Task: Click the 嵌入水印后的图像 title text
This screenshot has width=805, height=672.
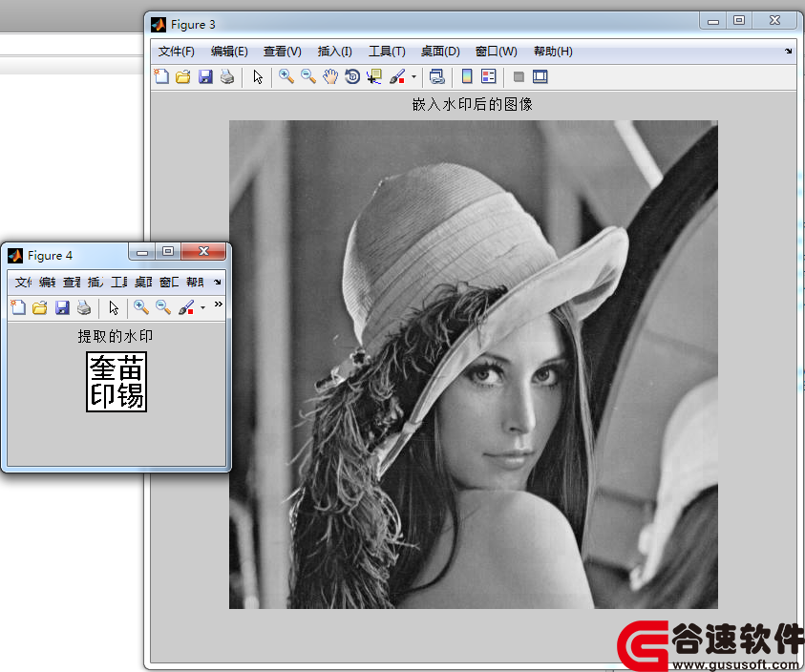Action: [x=473, y=104]
